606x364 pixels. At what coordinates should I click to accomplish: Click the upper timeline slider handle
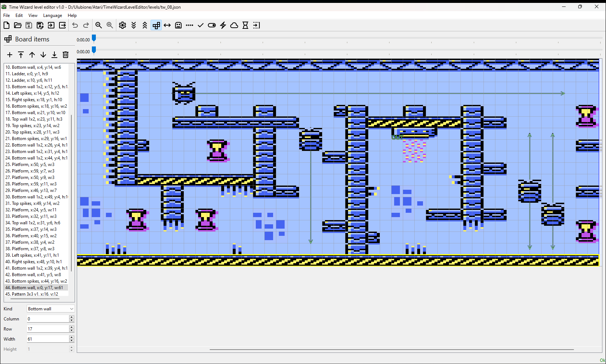point(94,38)
